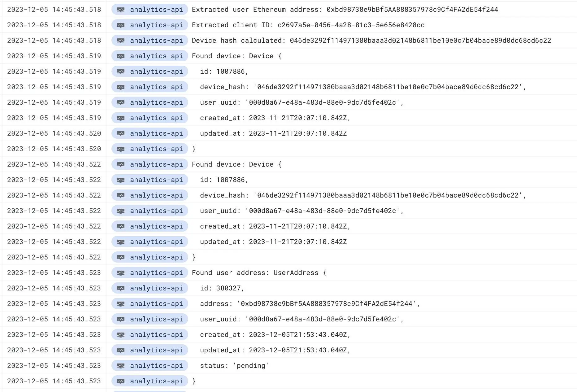Click the service icon beside user_uuid at 14:45:43.519
This screenshot has height=392, width=577.
point(121,102)
